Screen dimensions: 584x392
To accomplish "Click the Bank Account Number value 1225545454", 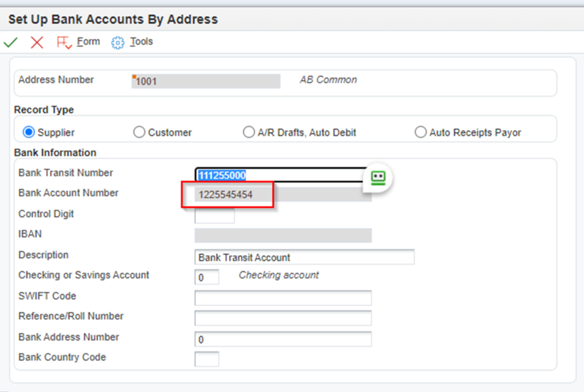I will (x=227, y=194).
